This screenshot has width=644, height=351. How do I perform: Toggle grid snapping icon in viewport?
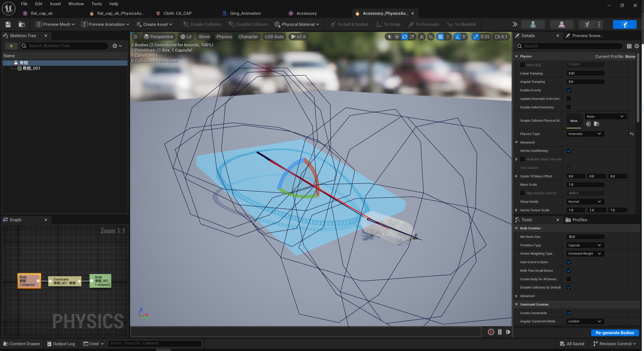[x=440, y=37]
